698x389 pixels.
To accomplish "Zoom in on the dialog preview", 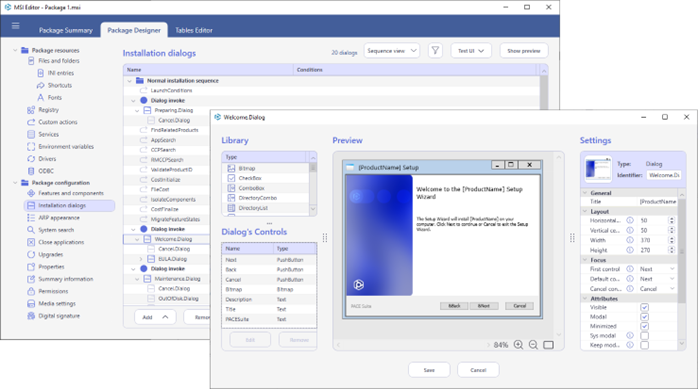I will (518, 345).
